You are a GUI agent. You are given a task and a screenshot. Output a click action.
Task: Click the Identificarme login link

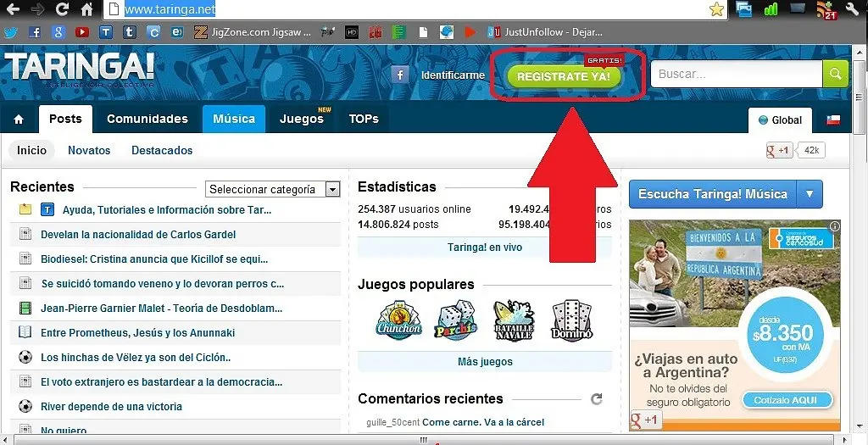[453, 75]
